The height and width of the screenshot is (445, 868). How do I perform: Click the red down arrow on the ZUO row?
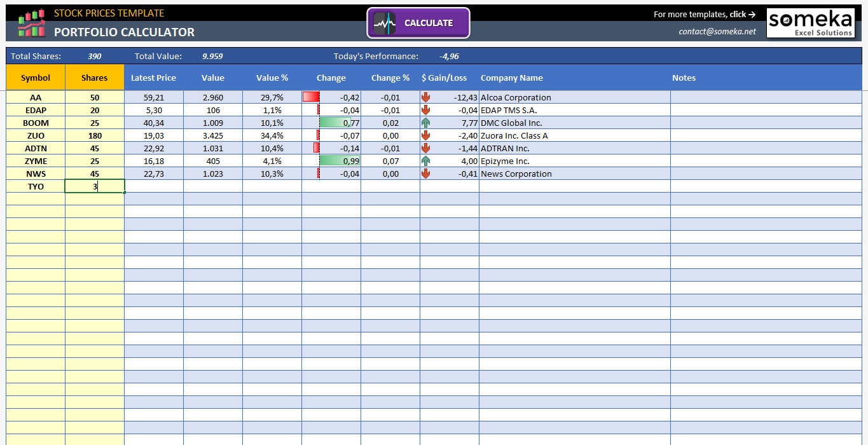425,135
